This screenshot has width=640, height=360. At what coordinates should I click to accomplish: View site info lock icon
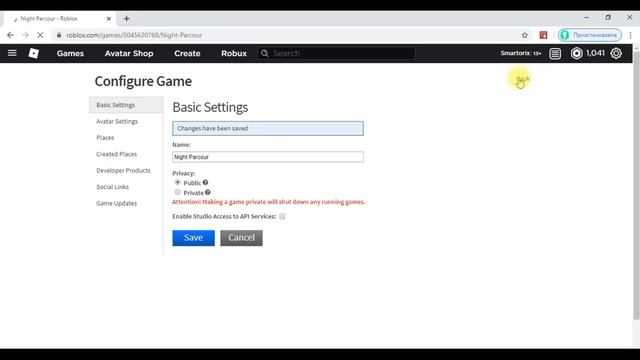(x=59, y=35)
